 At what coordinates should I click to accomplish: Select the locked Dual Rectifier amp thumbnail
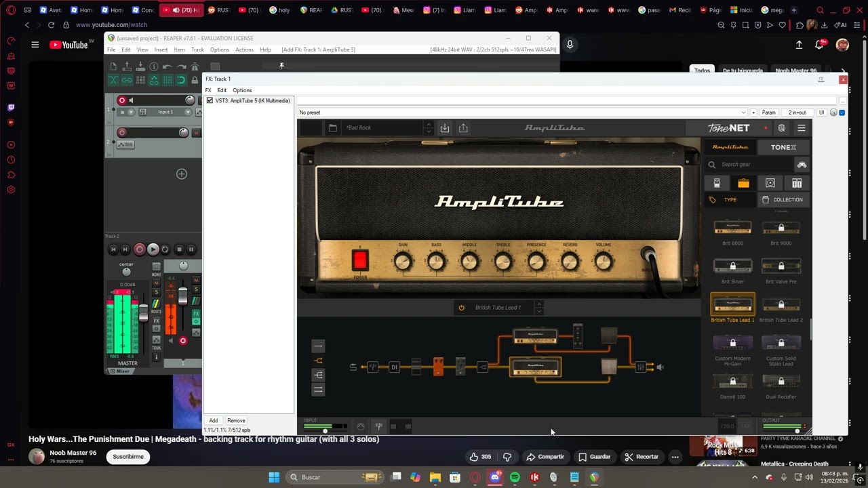[x=781, y=382]
